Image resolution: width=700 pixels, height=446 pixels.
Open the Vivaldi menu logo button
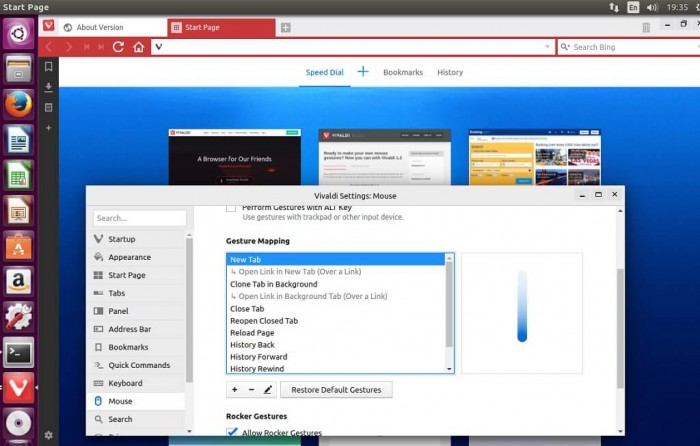click(49, 26)
